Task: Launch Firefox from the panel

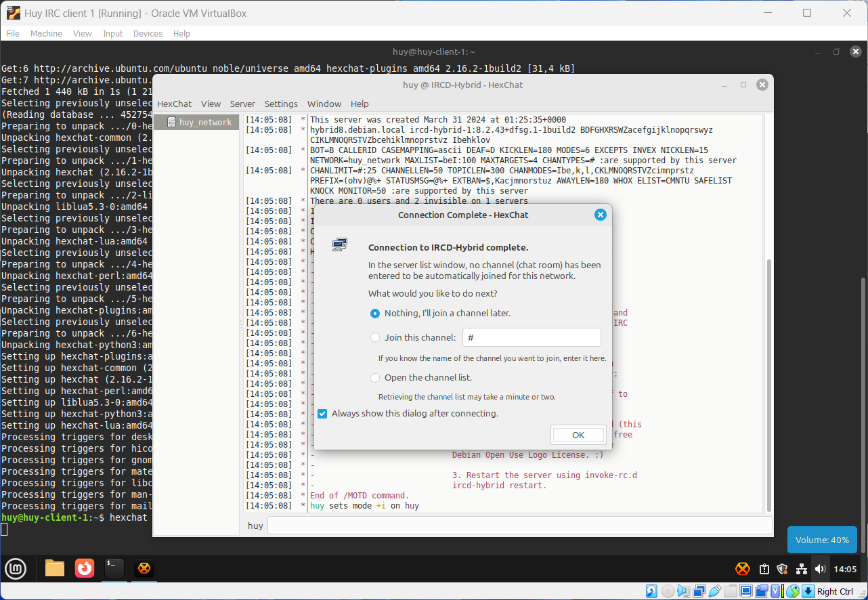Action: point(85,568)
